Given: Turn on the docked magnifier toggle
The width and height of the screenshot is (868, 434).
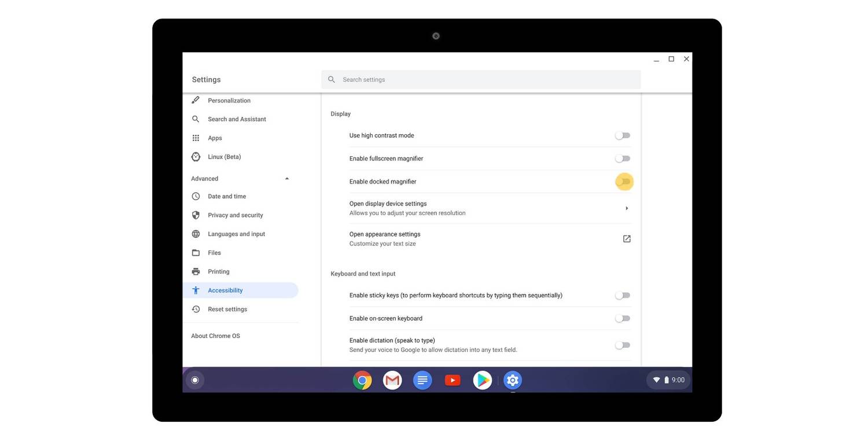Looking at the screenshot, I should coord(623,182).
